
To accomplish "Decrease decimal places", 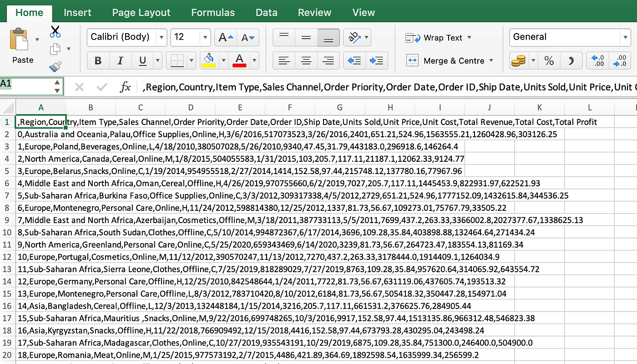I will pos(620,60).
